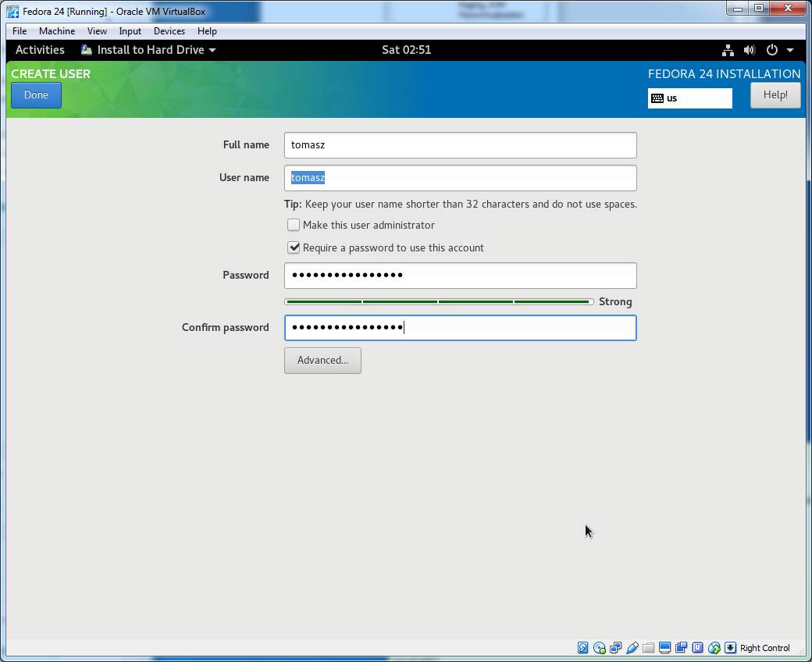
Task: Click the Full name field
Action: point(461,145)
